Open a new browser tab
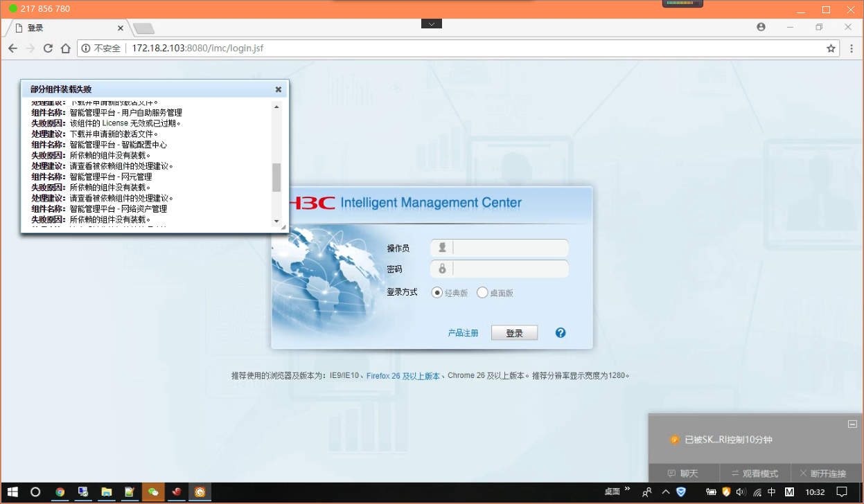The image size is (864, 504). tap(143, 28)
